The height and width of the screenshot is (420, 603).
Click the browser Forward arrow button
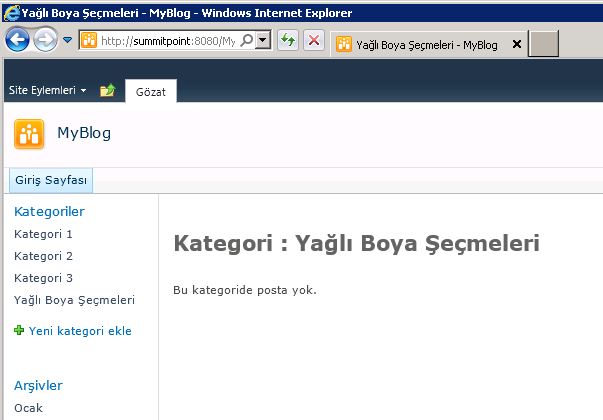click(x=46, y=40)
